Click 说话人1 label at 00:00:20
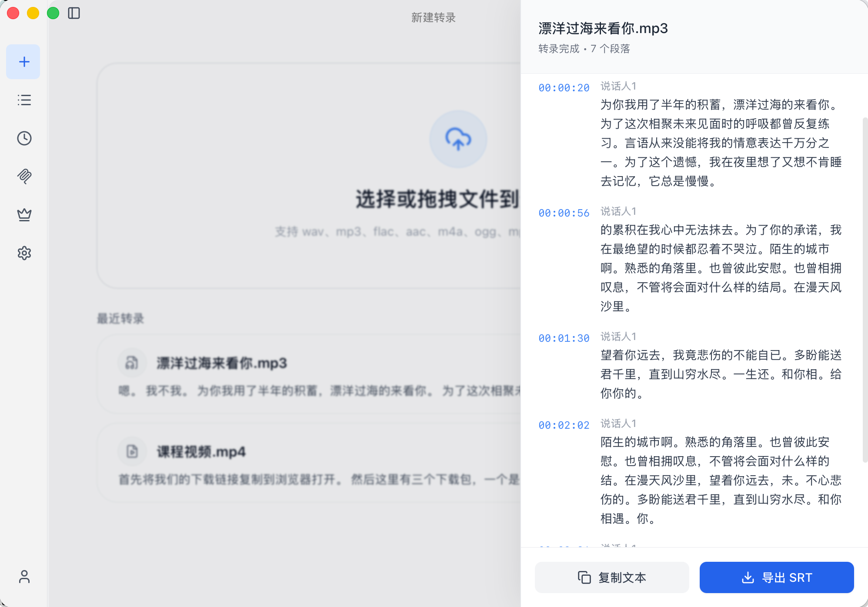Image resolution: width=868 pixels, height=607 pixels. (618, 86)
